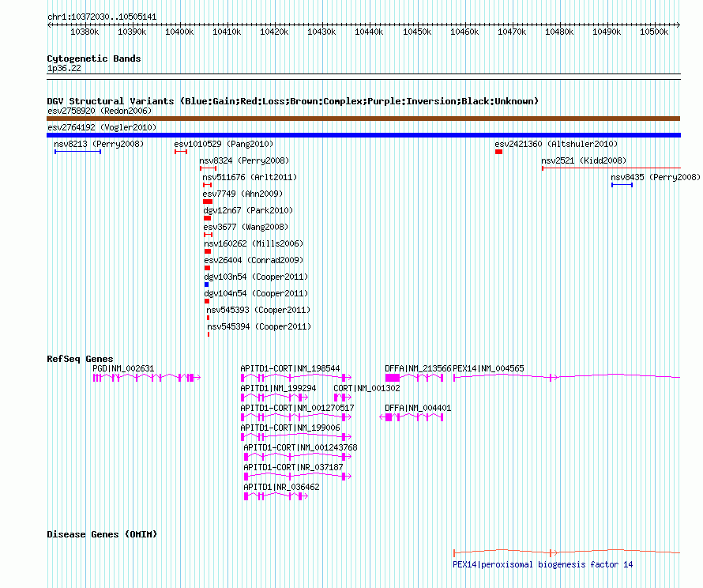
Task: Click the DFFA NM_004401 gene structure glyph
Action: [411, 417]
